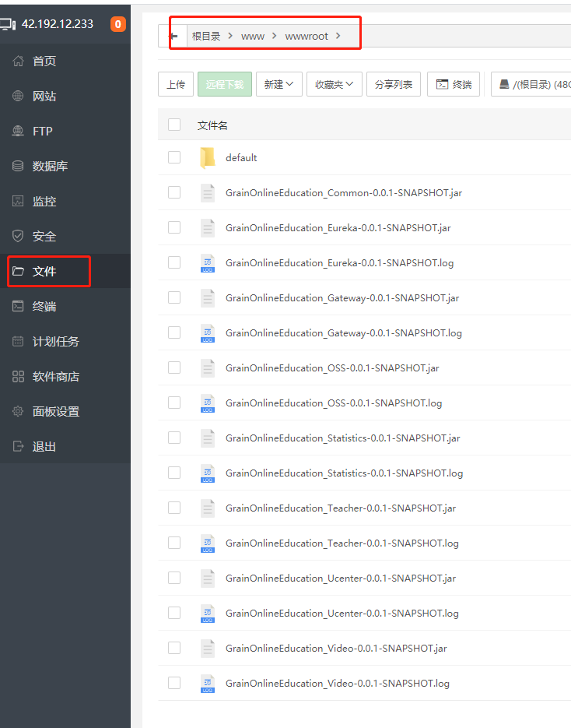Click the file icon of Eureka-0.0.1-SNAPSHOT.jar
The height and width of the screenshot is (728, 571).
208,228
